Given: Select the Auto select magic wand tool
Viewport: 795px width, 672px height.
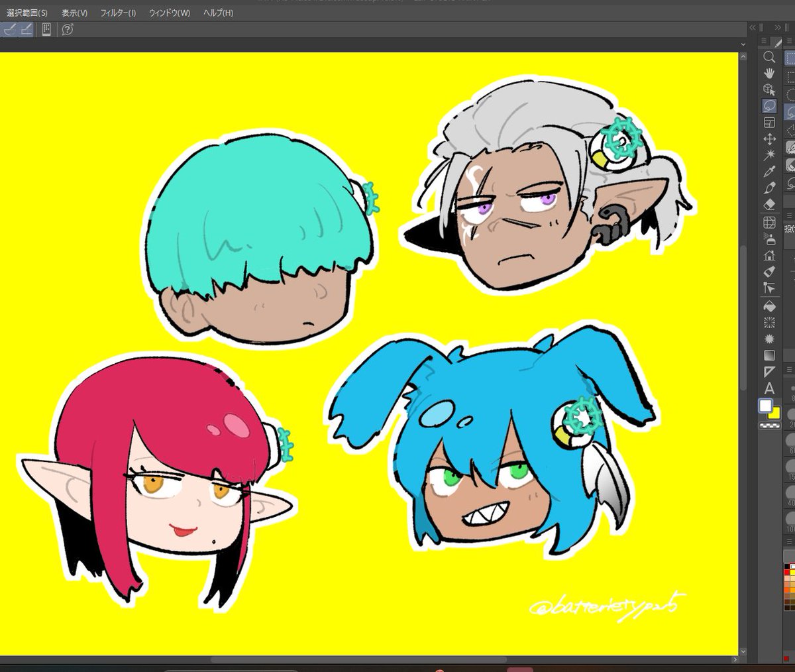Looking at the screenshot, I should point(769,155).
